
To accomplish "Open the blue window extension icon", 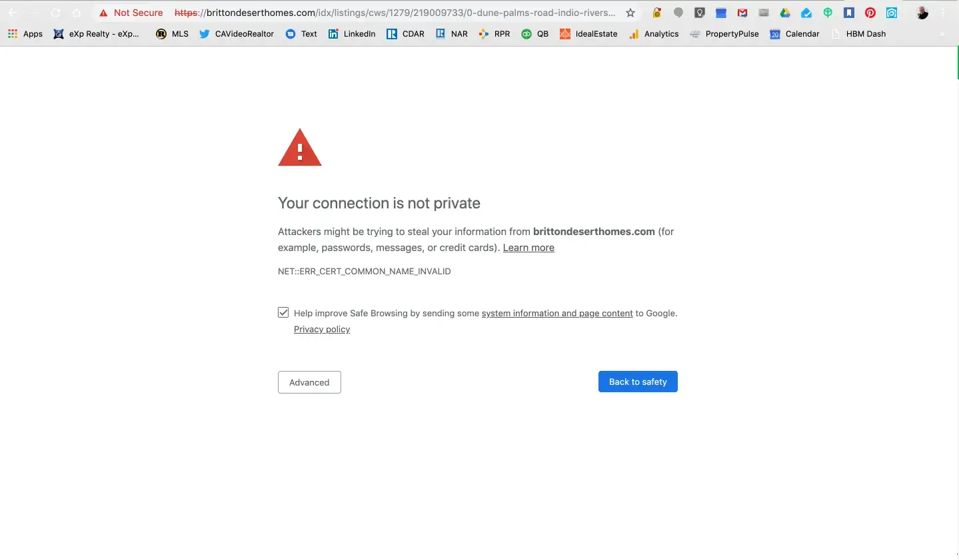I will (x=721, y=13).
